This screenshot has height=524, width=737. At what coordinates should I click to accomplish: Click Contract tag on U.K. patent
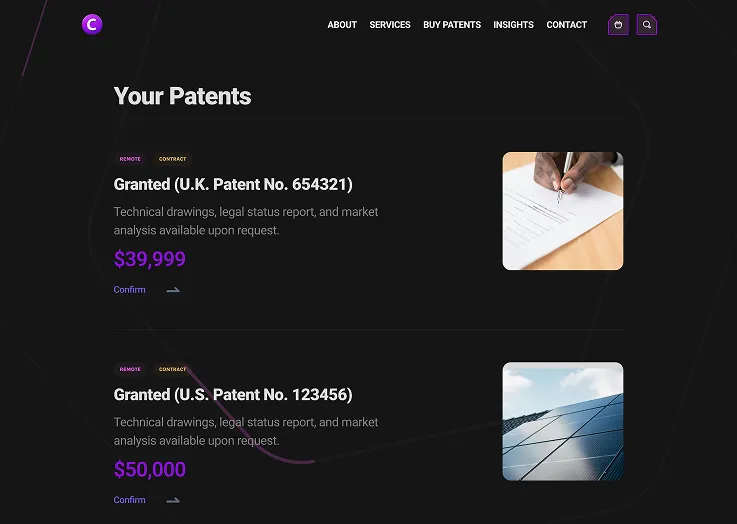(x=172, y=159)
